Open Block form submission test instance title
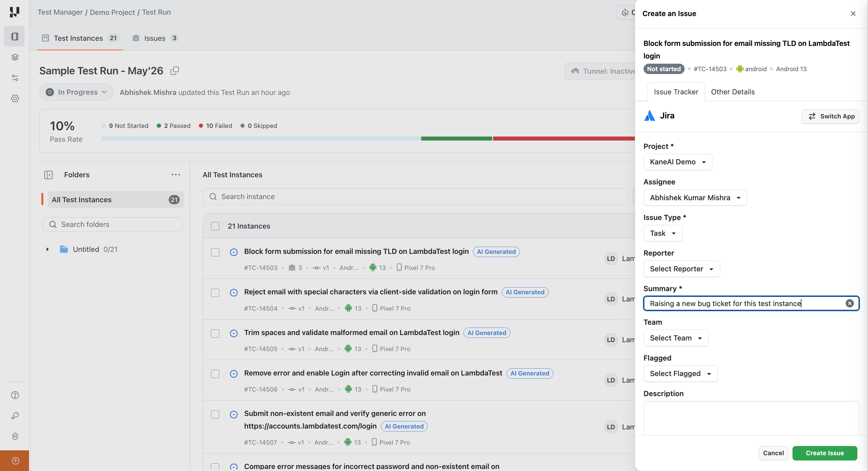The image size is (868, 471). (x=356, y=252)
